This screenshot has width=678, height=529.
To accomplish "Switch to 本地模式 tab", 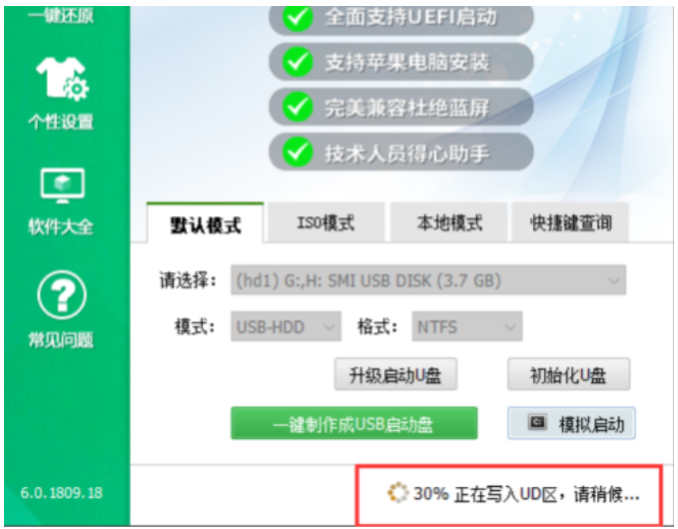I will (449, 223).
